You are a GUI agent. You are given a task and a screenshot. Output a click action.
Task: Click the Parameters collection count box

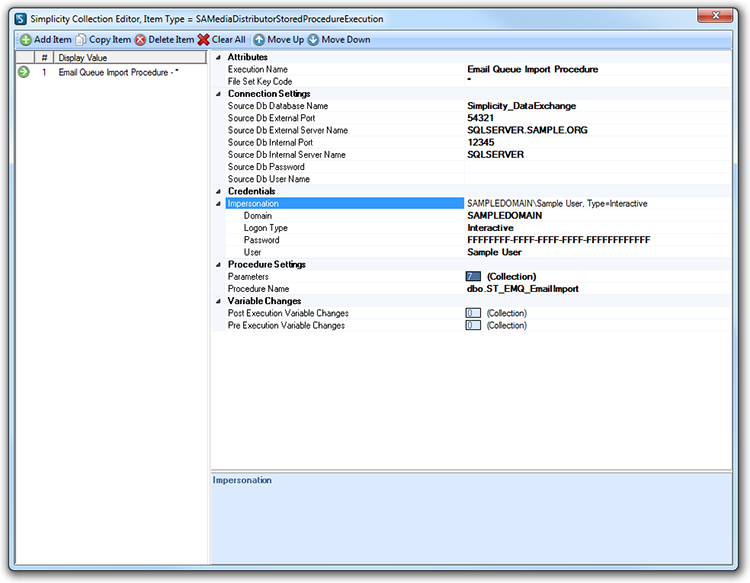tap(473, 276)
